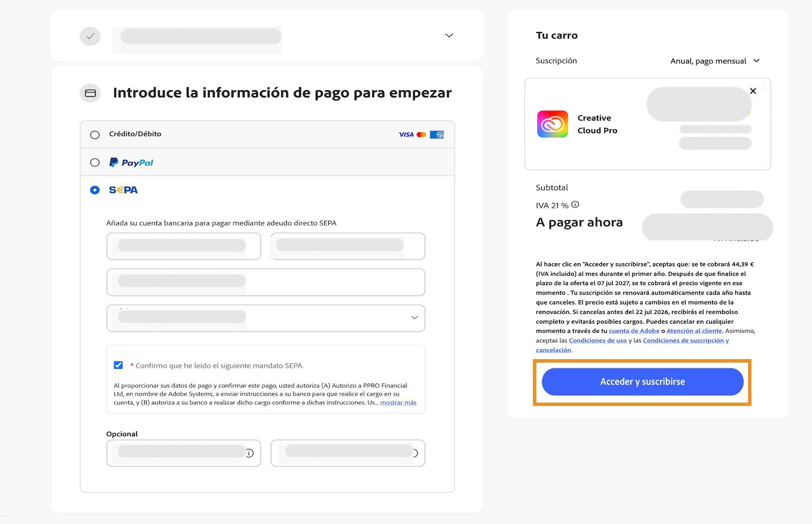812x524 pixels.
Task: Click the completed step checkmark icon
Action: pyautogui.click(x=90, y=36)
